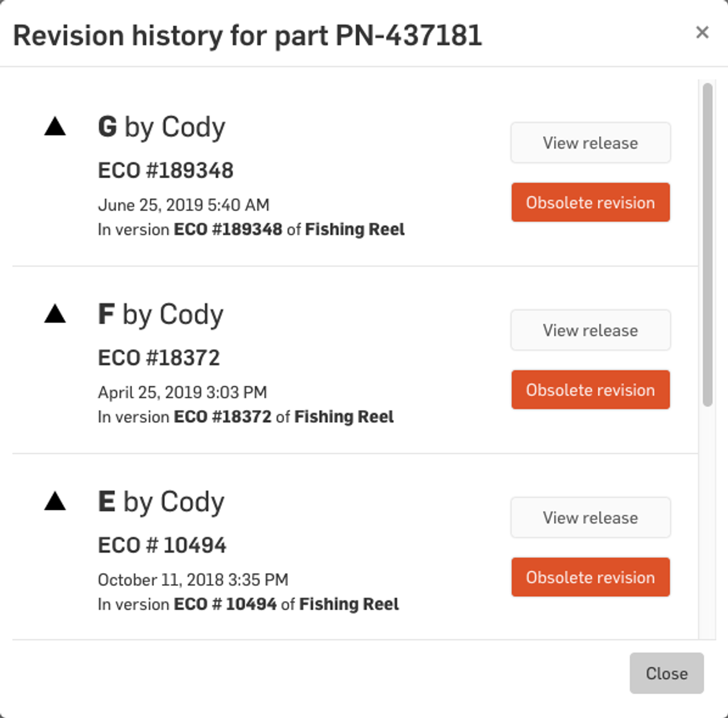Click the triangle icon beside revision E
The width and height of the screenshot is (728, 718).
55,501
